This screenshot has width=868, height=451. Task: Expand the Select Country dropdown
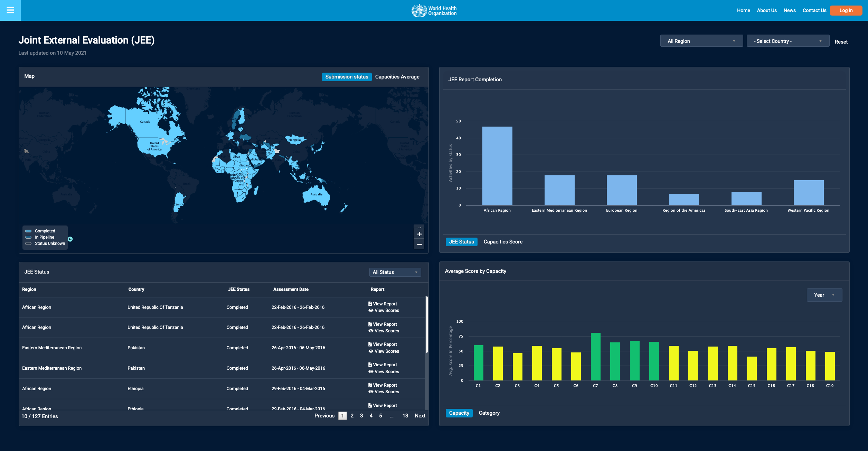(787, 41)
